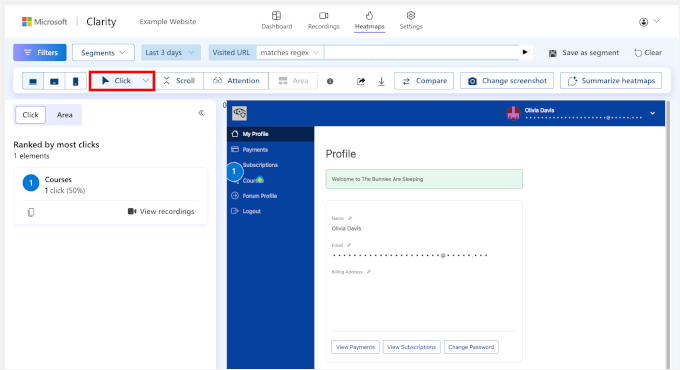Click the download heatmap icon

coord(381,81)
